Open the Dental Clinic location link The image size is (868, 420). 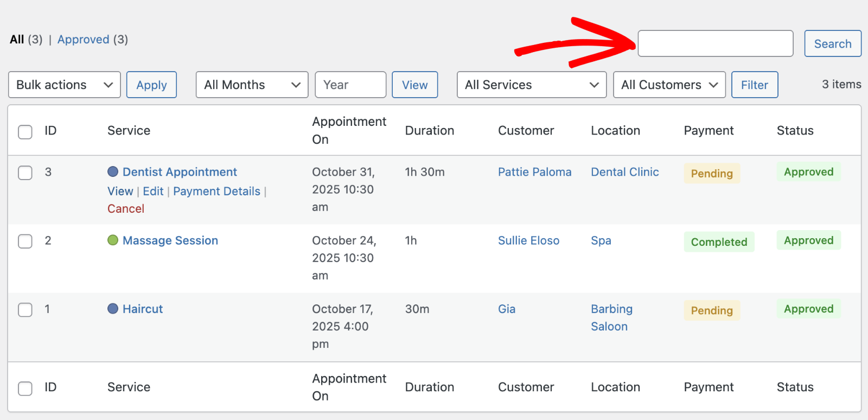[x=625, y=172]
